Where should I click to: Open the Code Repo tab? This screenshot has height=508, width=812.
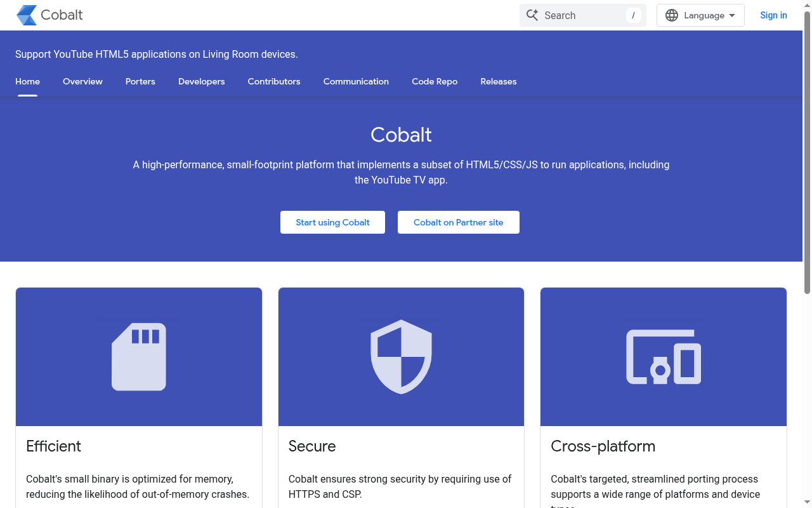click(x=435, y=81)
